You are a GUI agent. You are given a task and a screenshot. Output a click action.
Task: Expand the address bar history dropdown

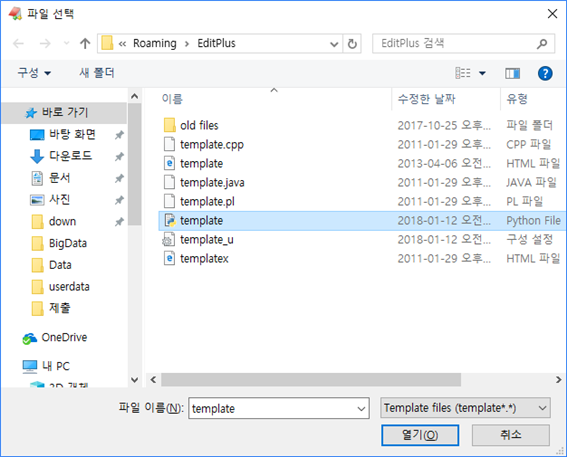pos(334,44)
